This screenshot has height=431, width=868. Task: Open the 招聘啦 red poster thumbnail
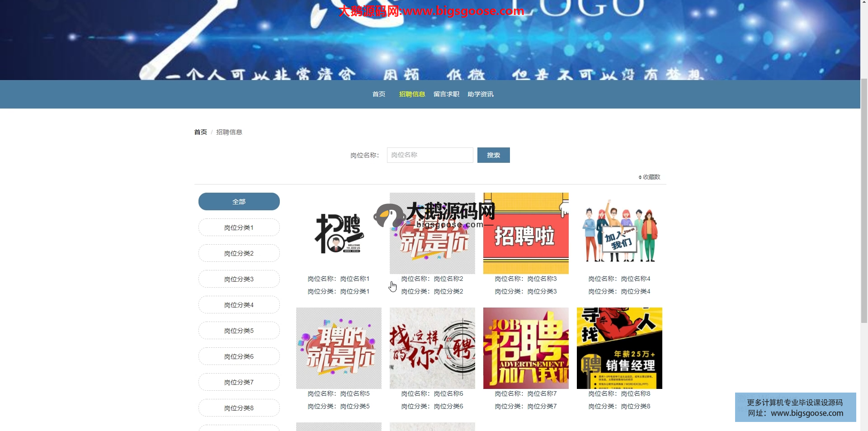coord(526,233)
